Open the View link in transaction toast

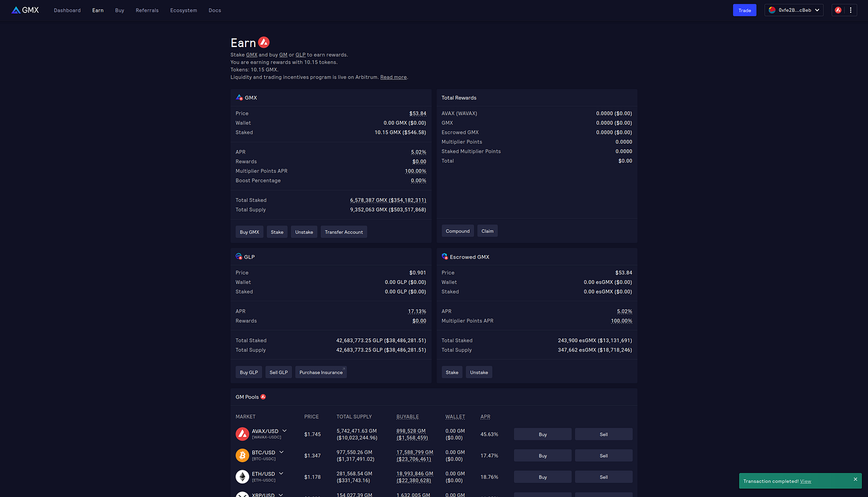tap(805, 481)
